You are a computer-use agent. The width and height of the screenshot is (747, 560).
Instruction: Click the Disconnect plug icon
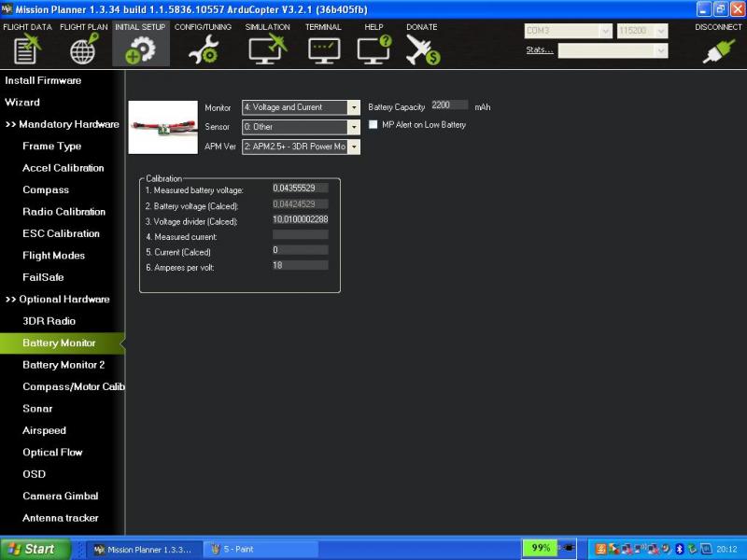coord(718,49)
